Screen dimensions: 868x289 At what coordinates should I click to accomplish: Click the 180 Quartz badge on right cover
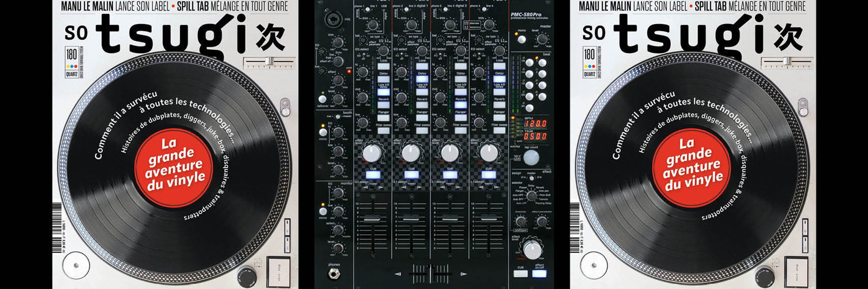589,63
